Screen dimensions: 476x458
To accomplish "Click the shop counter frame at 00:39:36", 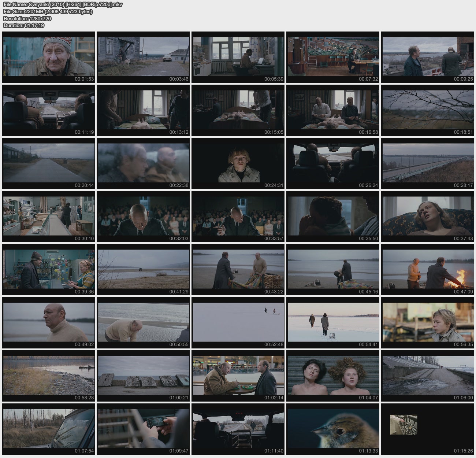I will pos(48,269).
